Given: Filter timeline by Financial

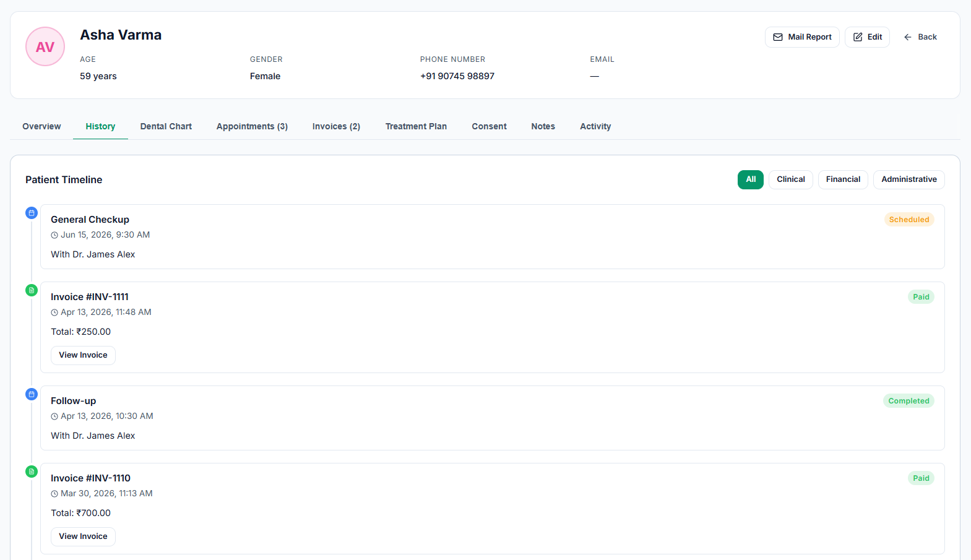Looking at the screenshot, I should point(843,179).
